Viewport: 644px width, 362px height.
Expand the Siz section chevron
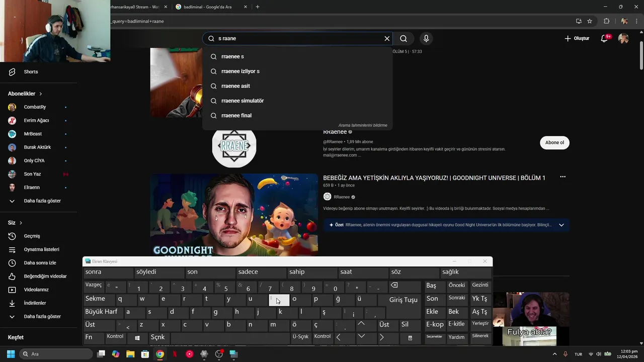(x=21, y=223)
